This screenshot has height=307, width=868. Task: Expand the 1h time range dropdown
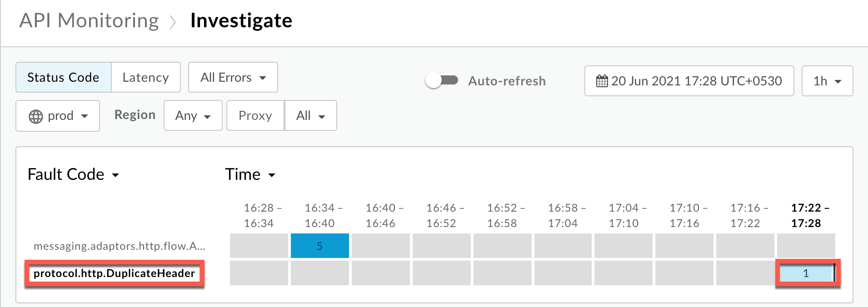[827, 81]
